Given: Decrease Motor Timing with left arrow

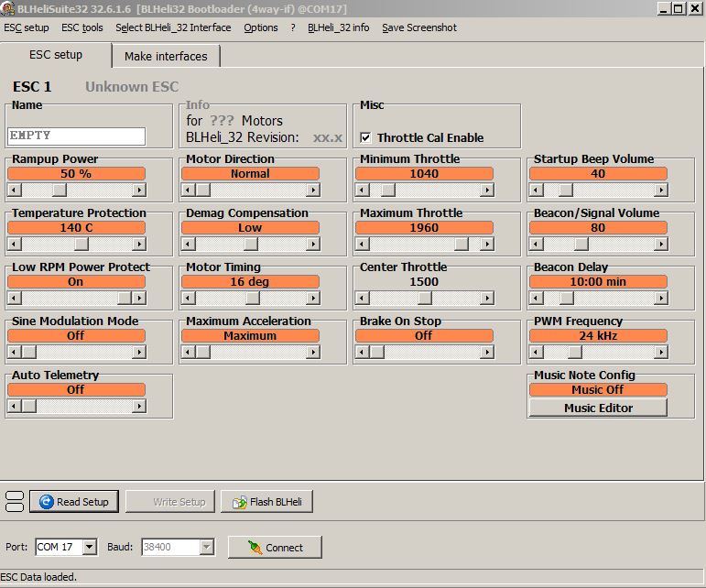Looking at the screenshot, I should (x=189, y=298).
